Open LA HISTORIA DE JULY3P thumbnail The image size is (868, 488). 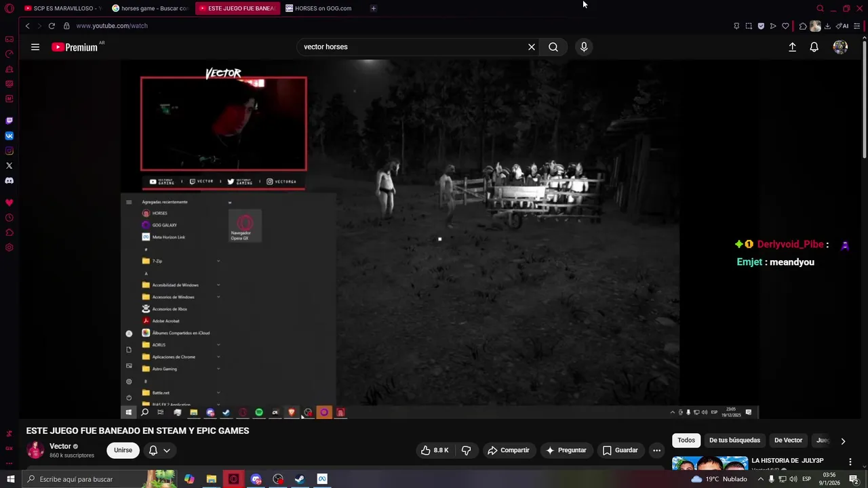click(x=709, y=464)
